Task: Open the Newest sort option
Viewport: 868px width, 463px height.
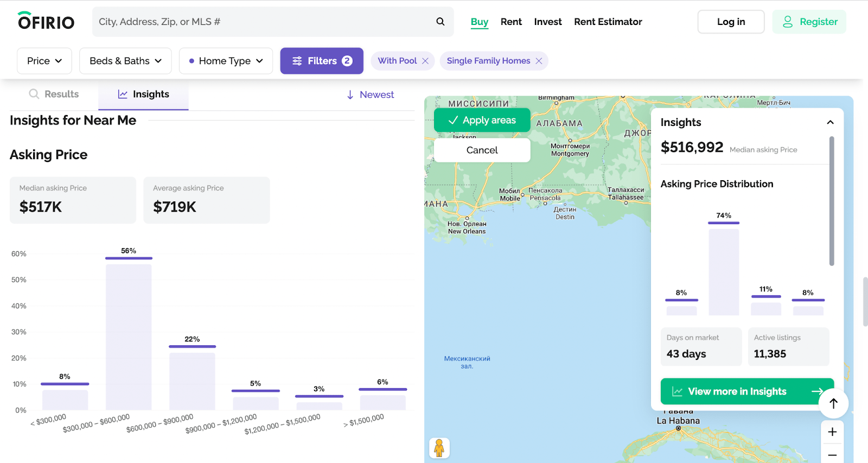Action: click(x=370, y=94)
